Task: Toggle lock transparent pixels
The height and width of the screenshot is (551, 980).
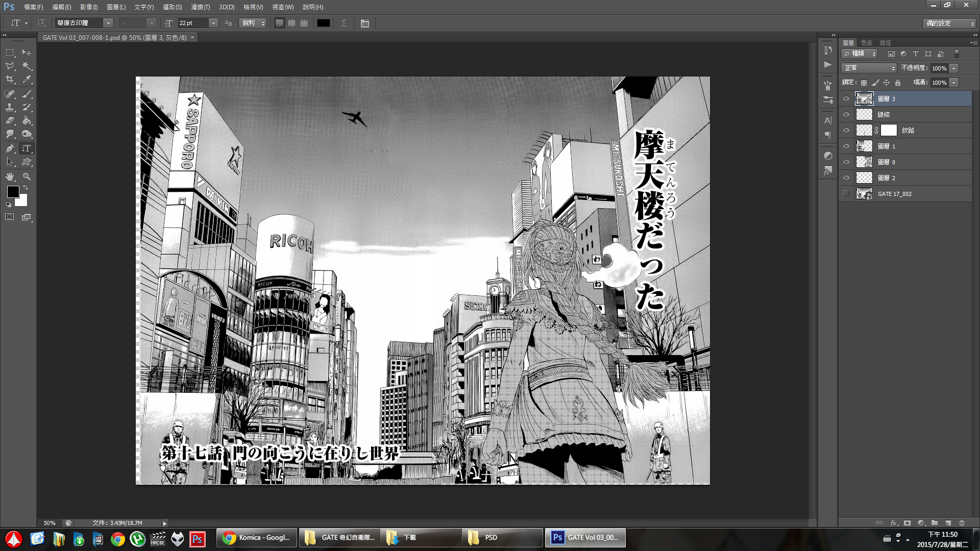Action: (x=864, y=83)
